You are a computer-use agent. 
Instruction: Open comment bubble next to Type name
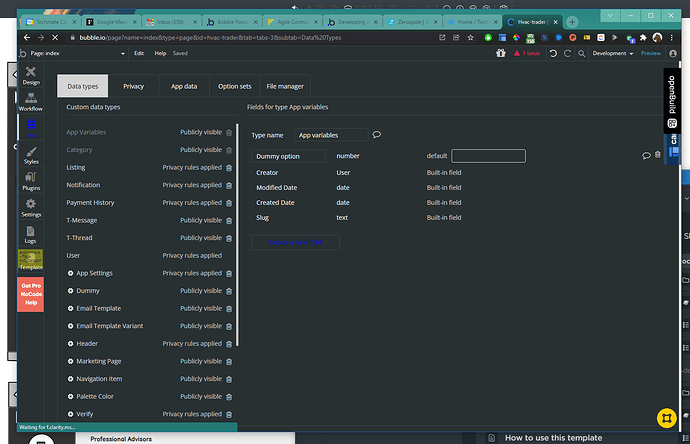377,135
